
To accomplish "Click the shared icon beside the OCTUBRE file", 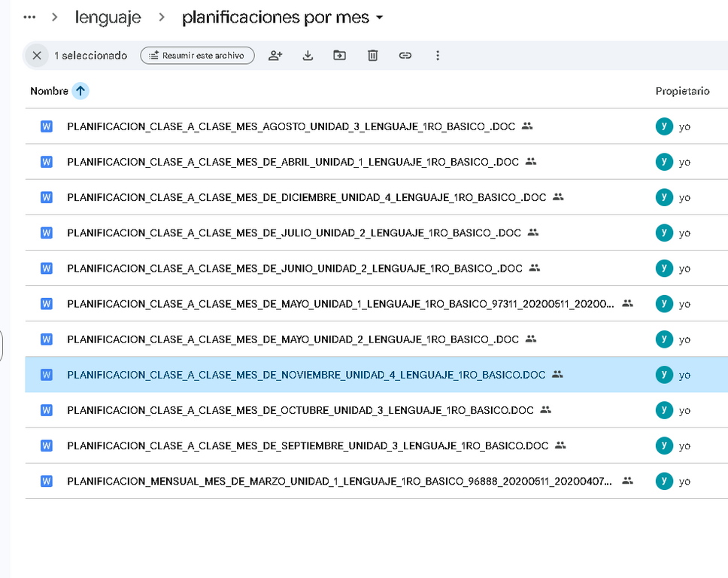I will click(545, 410).
